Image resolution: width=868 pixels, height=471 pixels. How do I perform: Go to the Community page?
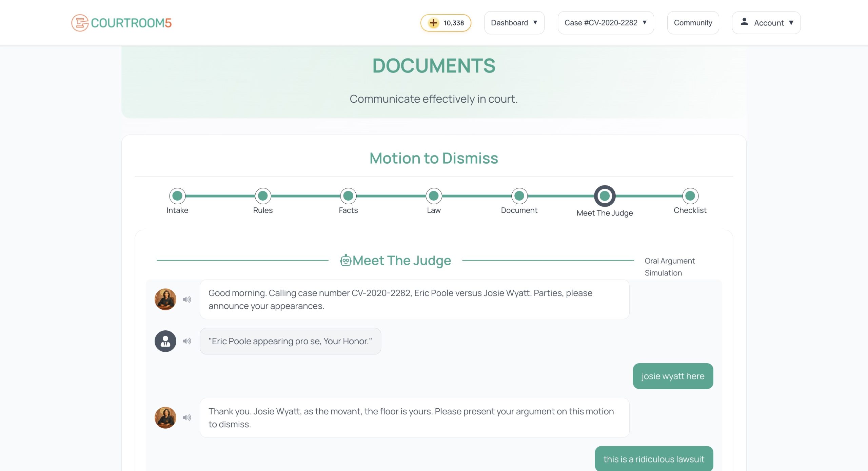click(693, 23)
